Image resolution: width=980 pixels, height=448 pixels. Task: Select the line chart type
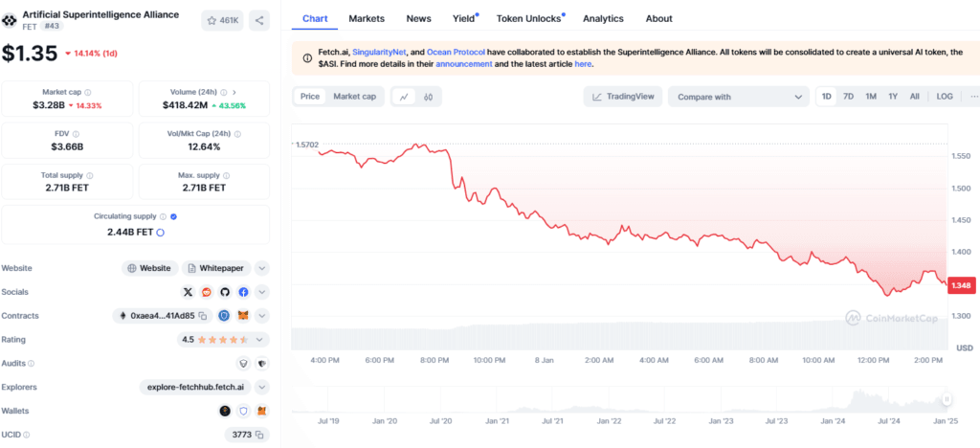[x=404, y=97]
